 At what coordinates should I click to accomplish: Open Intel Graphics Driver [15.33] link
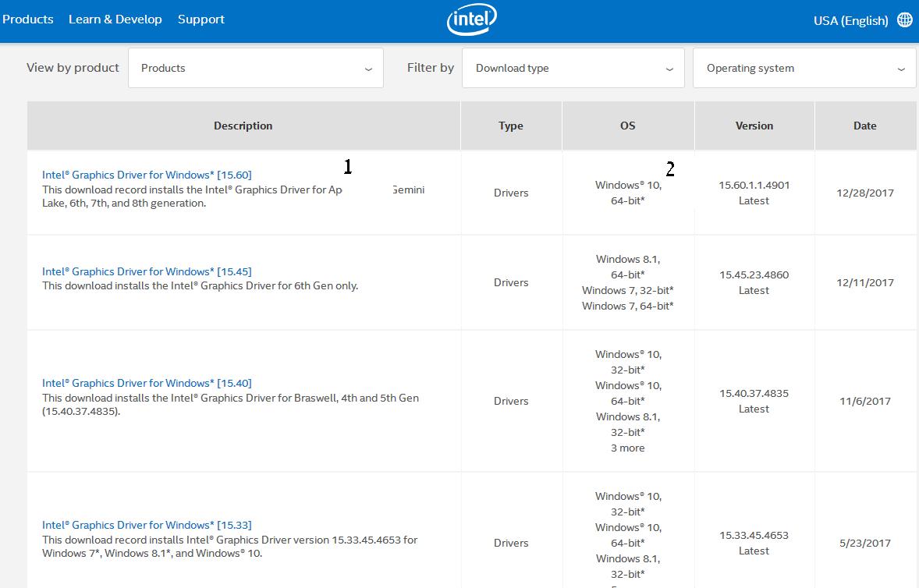(x=147, y=525)
